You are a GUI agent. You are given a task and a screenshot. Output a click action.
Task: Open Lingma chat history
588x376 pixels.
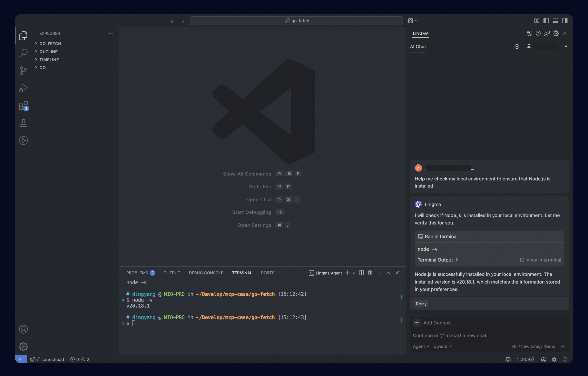(529, 33)
